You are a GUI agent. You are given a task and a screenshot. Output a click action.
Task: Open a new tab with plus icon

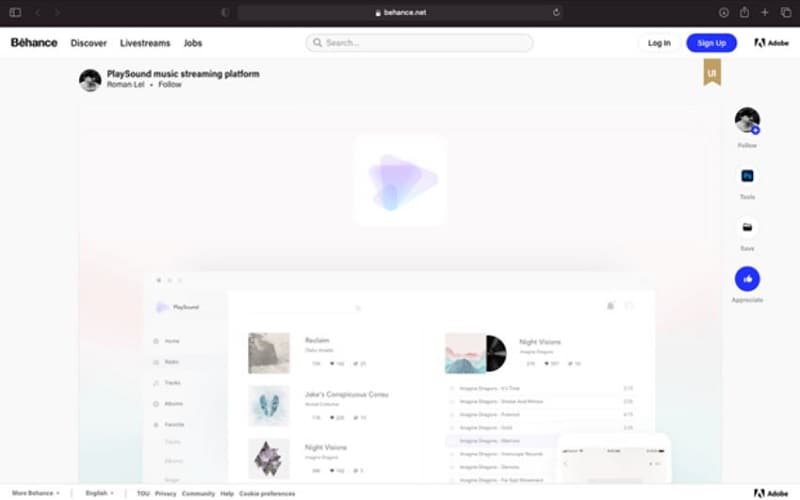click(x=764, y=12)
